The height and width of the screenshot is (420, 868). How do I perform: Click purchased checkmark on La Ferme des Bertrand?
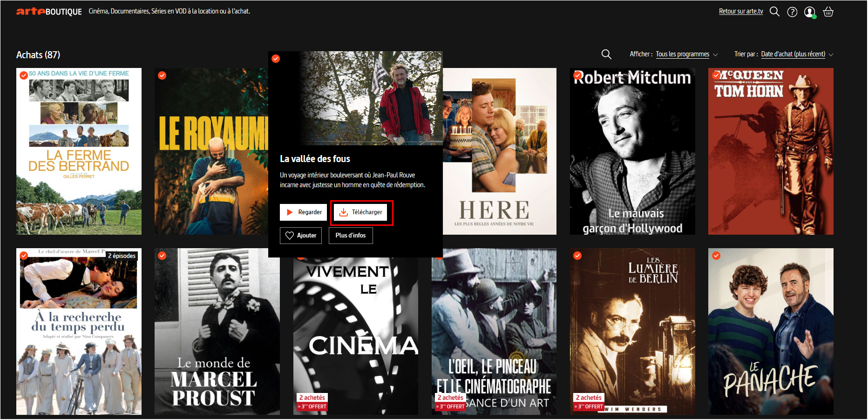[24, 75]
